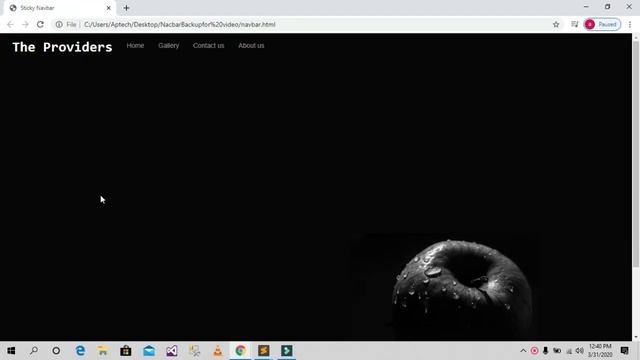
Task: Open the Home nav link
Action: (135, 45)
